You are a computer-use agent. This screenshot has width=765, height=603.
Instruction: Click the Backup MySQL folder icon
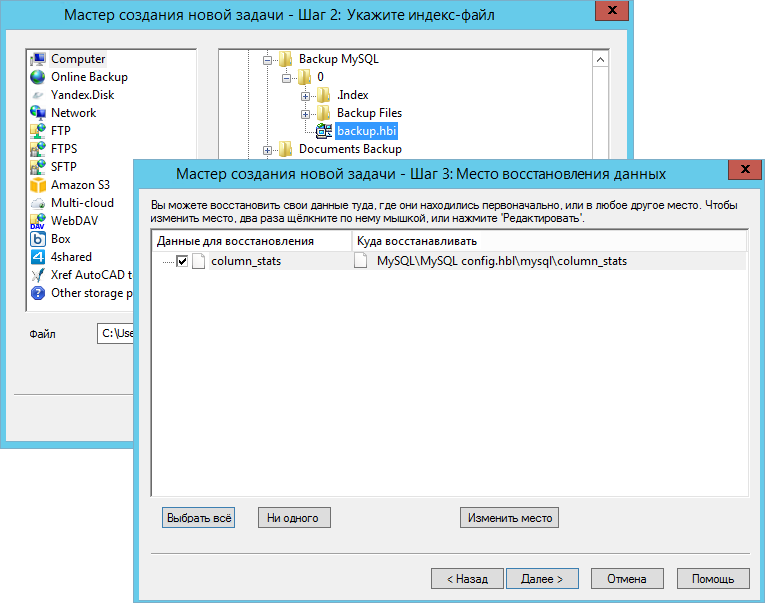tap(286, 59)
